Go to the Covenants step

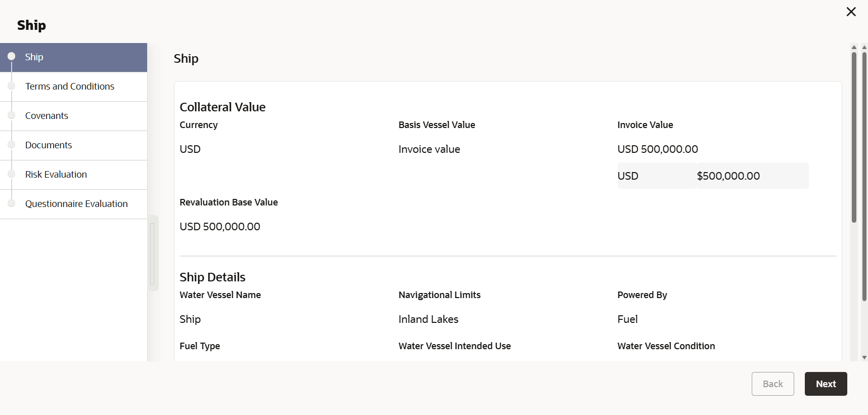pos(47,116)
